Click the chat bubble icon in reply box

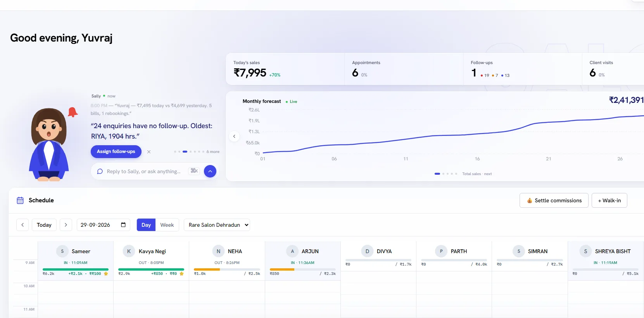pos(100,171)
